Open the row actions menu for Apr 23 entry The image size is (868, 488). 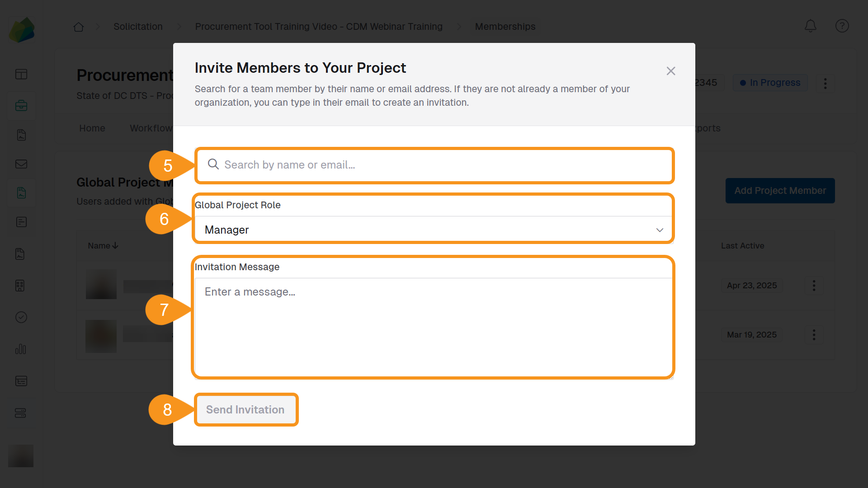[813, 285]
